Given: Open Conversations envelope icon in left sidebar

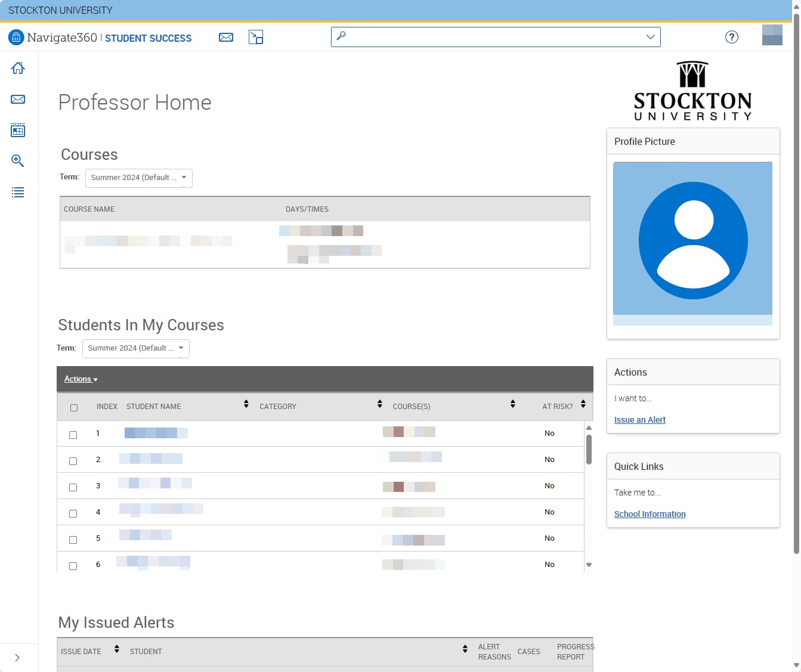Looking at the screenshot, I should click(18, 99).
